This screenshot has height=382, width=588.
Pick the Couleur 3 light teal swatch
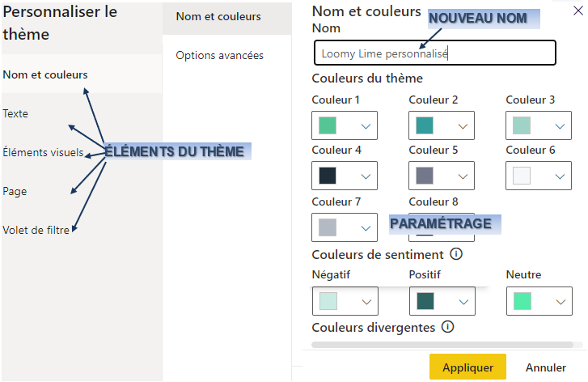pos(522,125)
